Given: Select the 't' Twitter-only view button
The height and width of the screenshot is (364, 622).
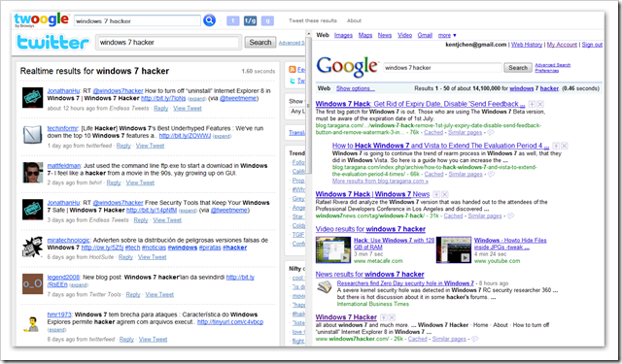Looking at the screenshot, I should click(233, 20).
